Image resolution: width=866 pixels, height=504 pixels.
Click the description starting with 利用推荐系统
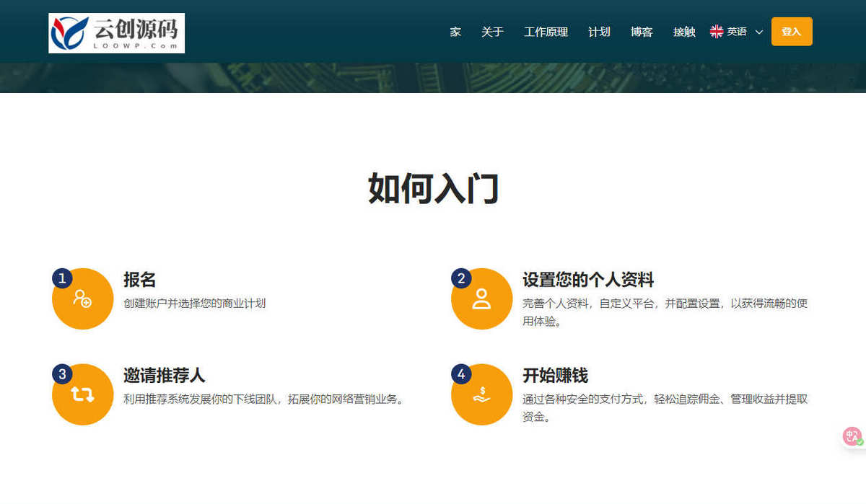coord(265,399)
